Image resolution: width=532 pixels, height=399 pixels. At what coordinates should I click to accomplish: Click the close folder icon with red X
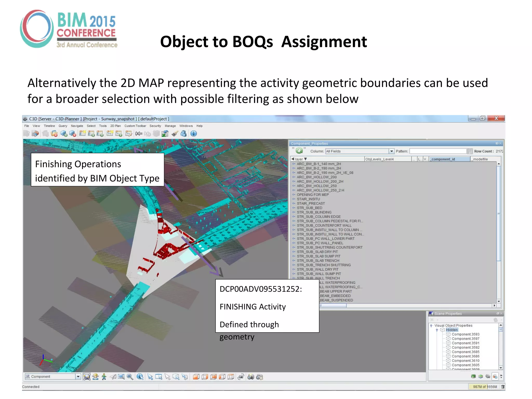point(54,134)
